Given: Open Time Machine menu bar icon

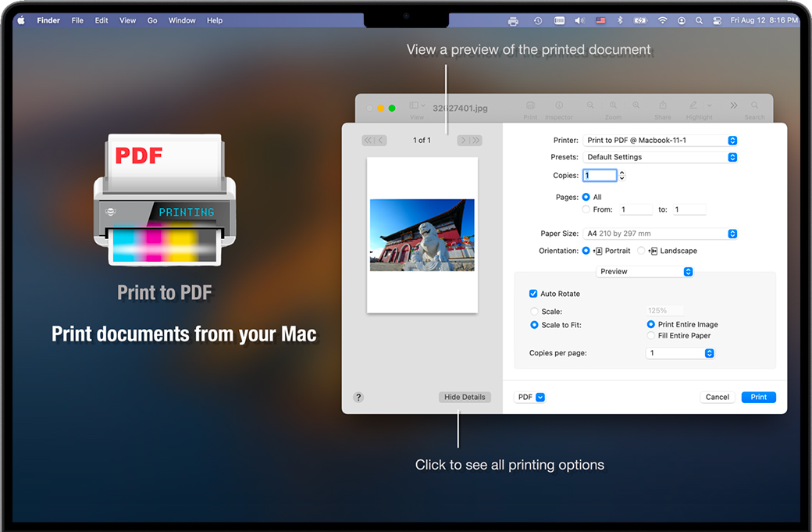Looking at the screenshot, I should (538, 21).
